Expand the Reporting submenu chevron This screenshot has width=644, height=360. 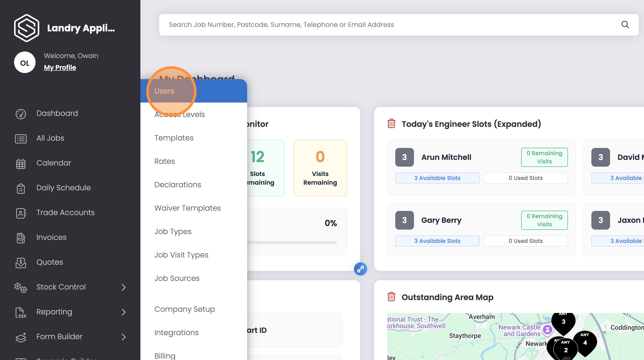coord(124,312)
